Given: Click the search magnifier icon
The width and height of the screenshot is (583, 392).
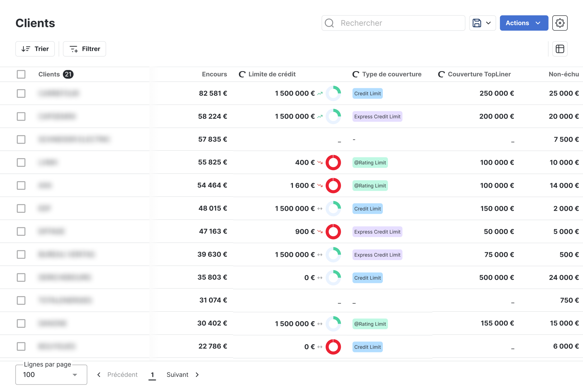Looking at the screenshot, I should click(x=329, y=23).
